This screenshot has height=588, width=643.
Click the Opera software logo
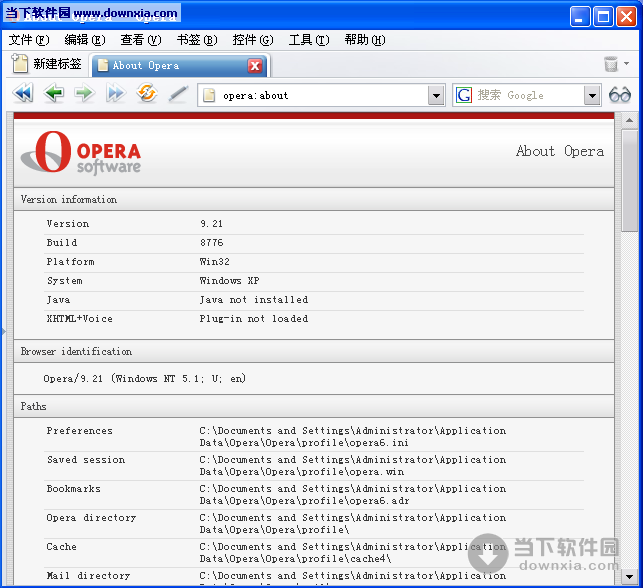pos(81,153)
